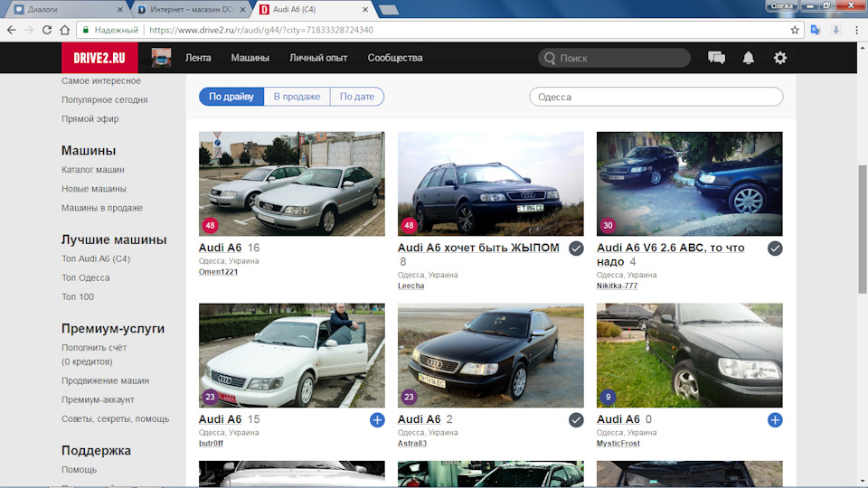Click the DRIVE2.RU logo
Viewport: 868px width, 488px height.
coord(99,58)
